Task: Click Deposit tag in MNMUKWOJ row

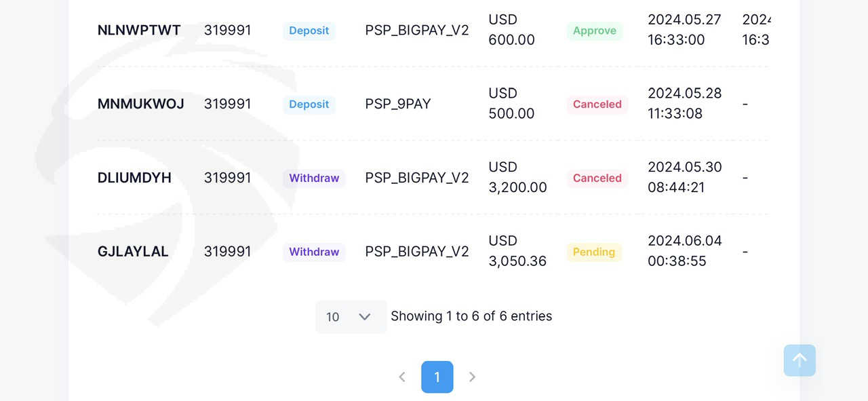Action: point(309,104)
